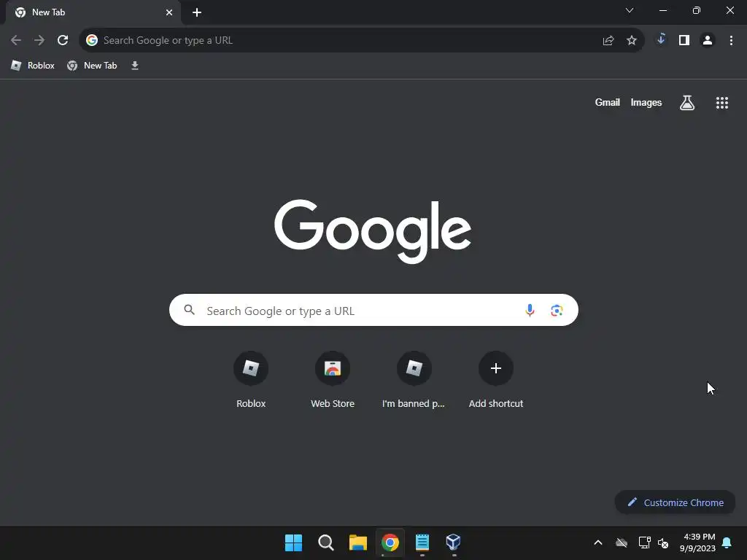The image size is (747, 560).
Task: Open a new tab with plus button
Action: pyautogui.click(x=197, y=12)
